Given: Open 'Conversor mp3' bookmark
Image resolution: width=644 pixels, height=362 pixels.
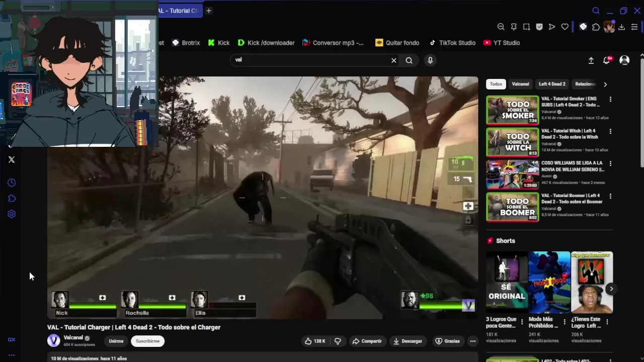Looking at the screenshot, I should (333, 43).
